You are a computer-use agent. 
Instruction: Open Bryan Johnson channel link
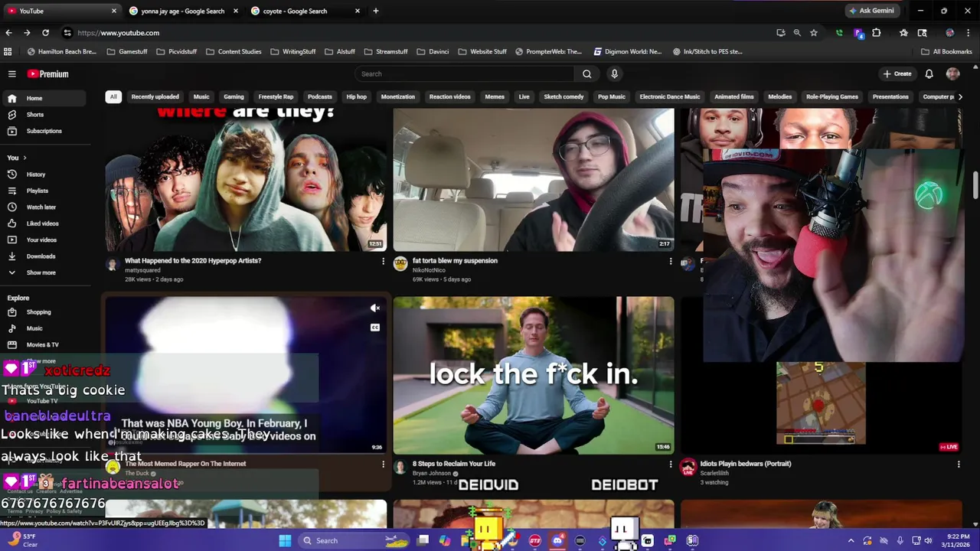tap(432, 473)
